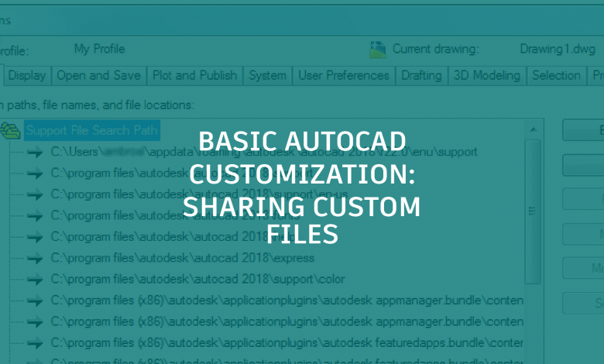Switch to the Drafting tab
The width and height of the screenshot is (604, 364).
coord(422,75)
